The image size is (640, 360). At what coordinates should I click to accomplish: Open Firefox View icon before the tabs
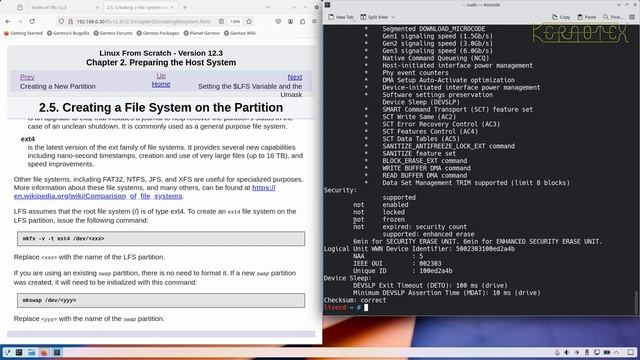tap(20, 7)
